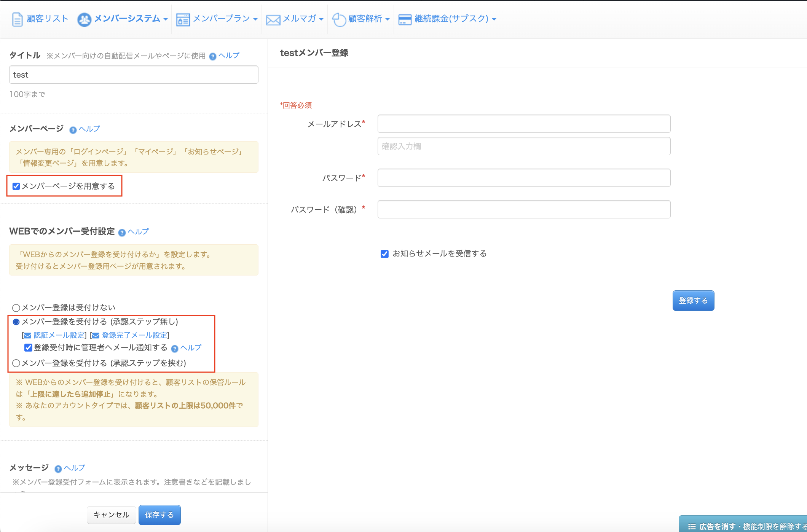Select 承認ステップを挟む radio option
807x532 pixels.
[16, 363]
